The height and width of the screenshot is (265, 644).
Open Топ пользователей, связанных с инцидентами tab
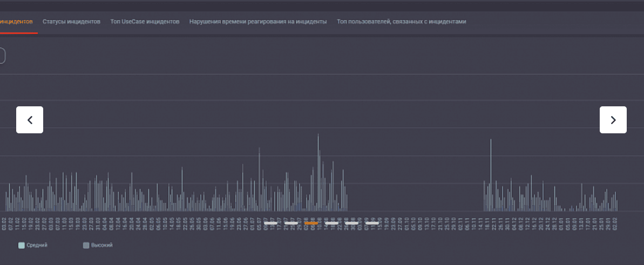pos(401,22)
